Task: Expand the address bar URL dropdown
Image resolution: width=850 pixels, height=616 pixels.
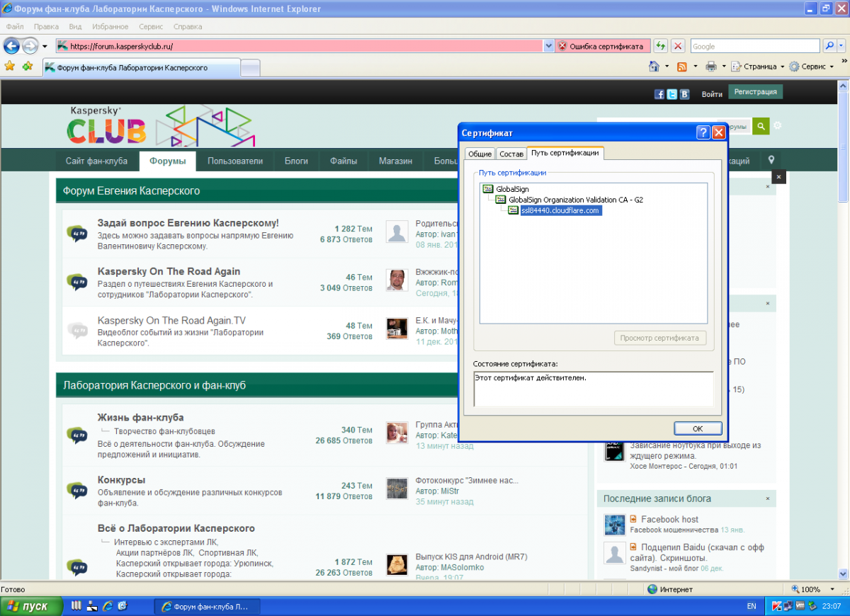Action: [548, 46]
